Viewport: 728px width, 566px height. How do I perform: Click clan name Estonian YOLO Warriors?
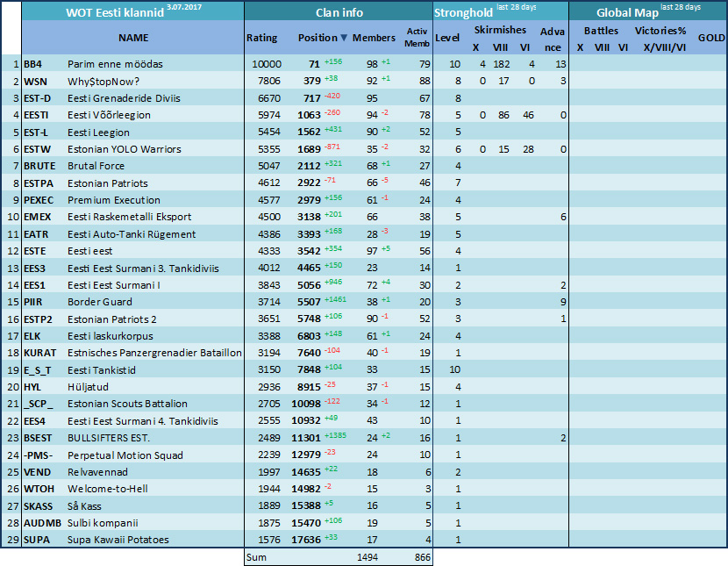tap(125, 149)
